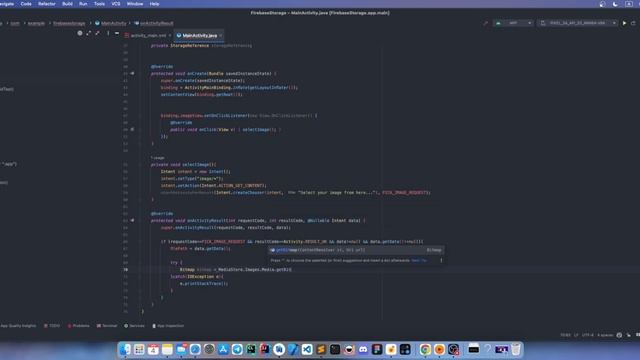This screenshot has width=640, height=360.
Task: Open the Terminal tool window
Action: click(x=107, y=326)
